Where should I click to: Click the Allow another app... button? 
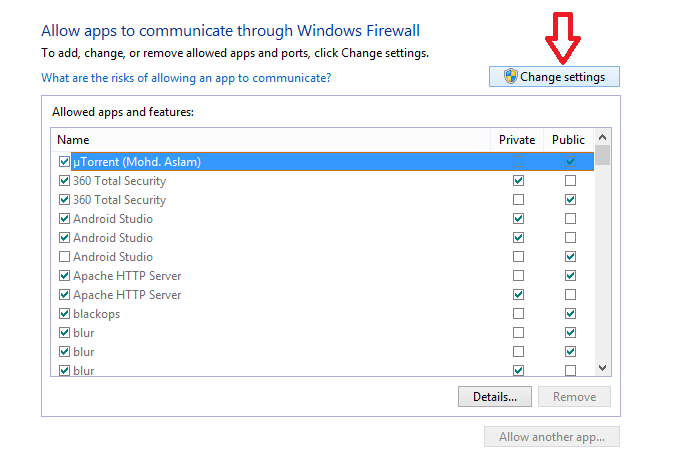point(552,437)
